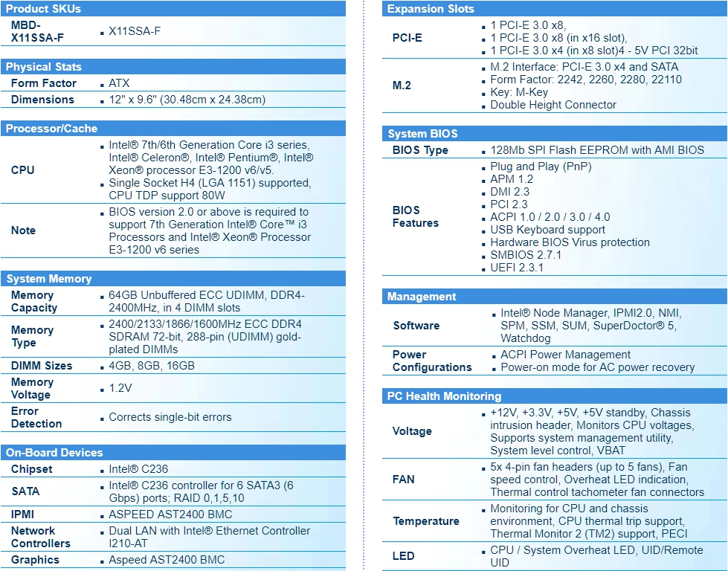Click the System BIOS header bar

pos(422,134)
